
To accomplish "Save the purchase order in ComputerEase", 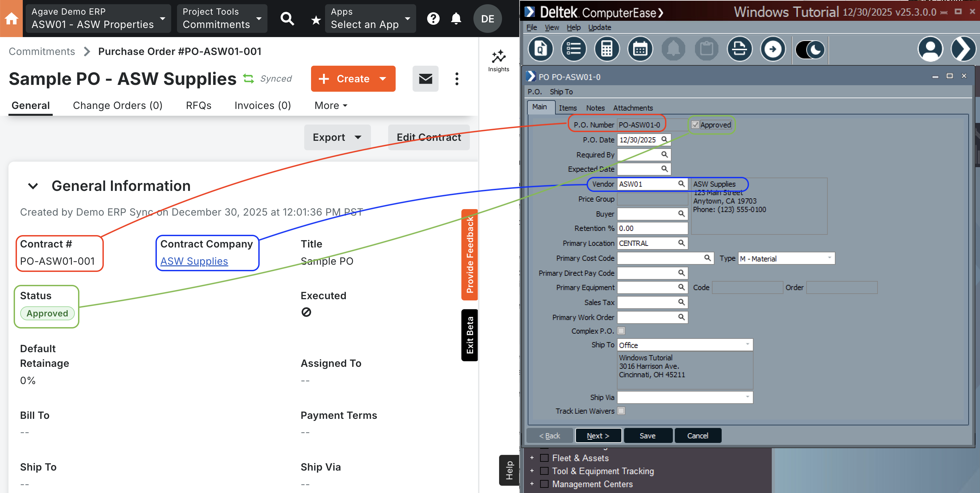I will point(648,435).
